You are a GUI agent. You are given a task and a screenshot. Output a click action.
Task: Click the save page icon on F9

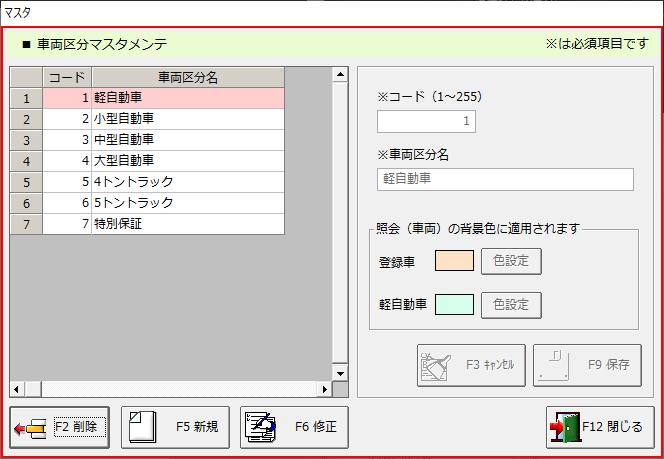pos(554,365)
